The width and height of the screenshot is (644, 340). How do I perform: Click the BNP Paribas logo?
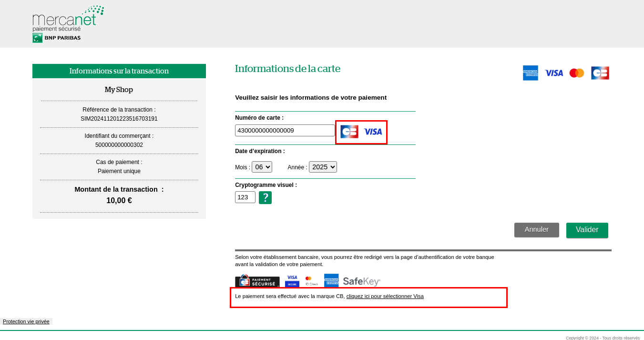[x=56, y=37]
